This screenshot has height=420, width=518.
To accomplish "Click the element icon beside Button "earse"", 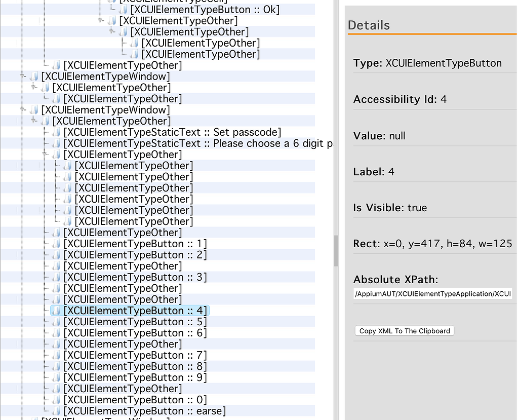I will pyautogui.click(x=56, y=411).
